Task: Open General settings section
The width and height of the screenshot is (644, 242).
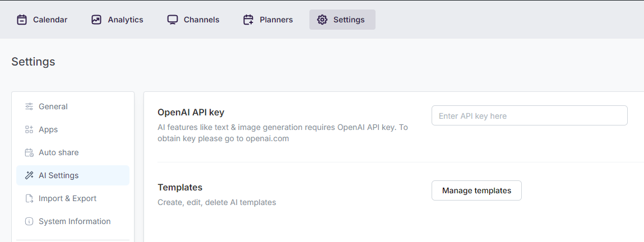Action: [73, 106]
